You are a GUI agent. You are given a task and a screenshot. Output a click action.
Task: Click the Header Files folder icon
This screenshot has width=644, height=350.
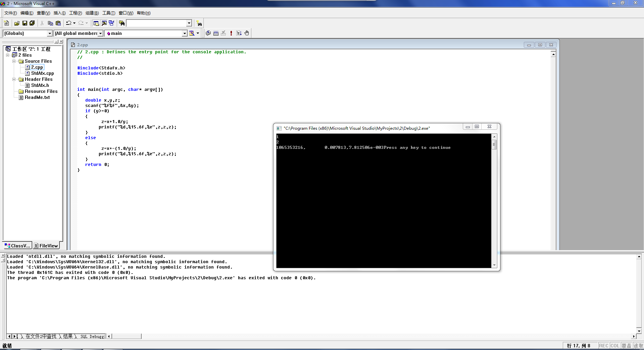point(21,79)
